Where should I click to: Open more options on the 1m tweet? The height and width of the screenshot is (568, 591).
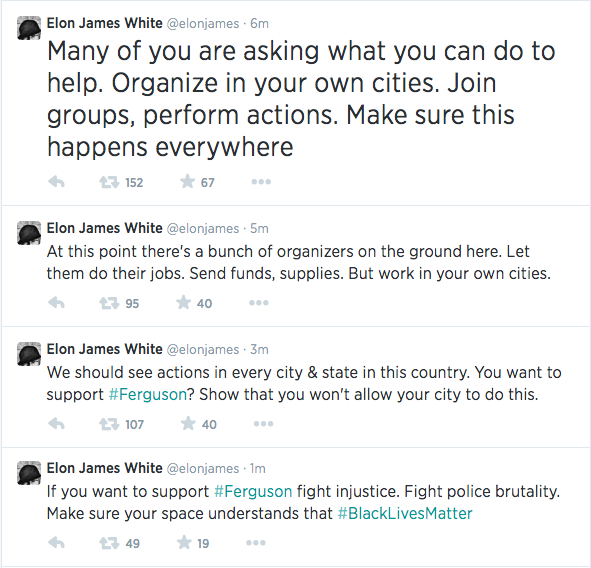click(256, 543)
